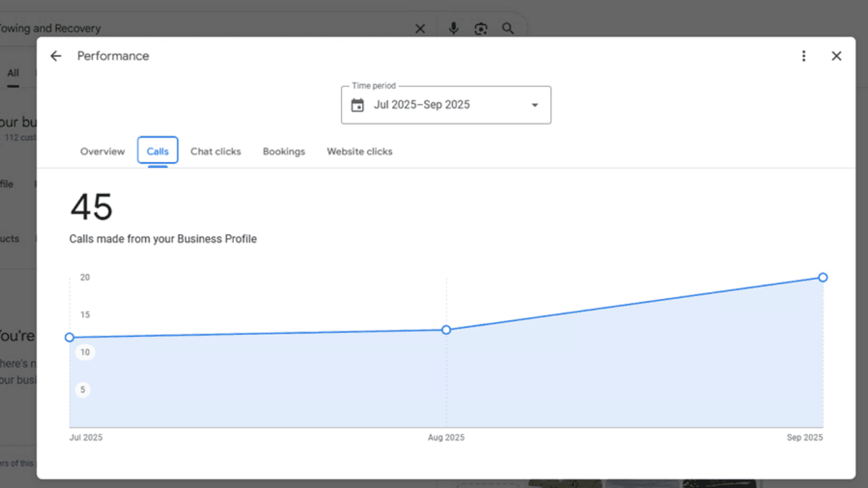
Task: Click the calendar icon in Time period
Action: click(357, 105)
